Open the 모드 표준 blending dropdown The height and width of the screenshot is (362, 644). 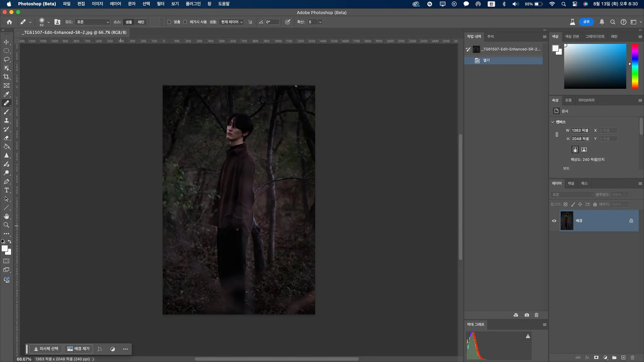point(92,22)
